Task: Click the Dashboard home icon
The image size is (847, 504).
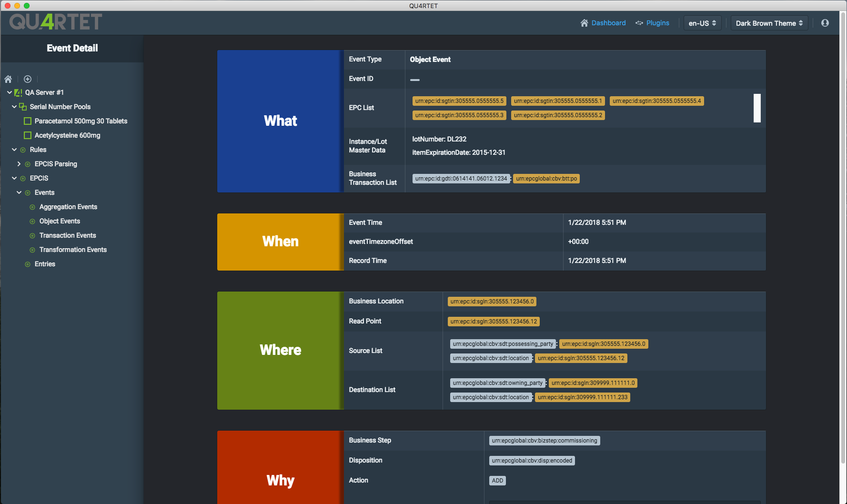Action: (585, 23)
